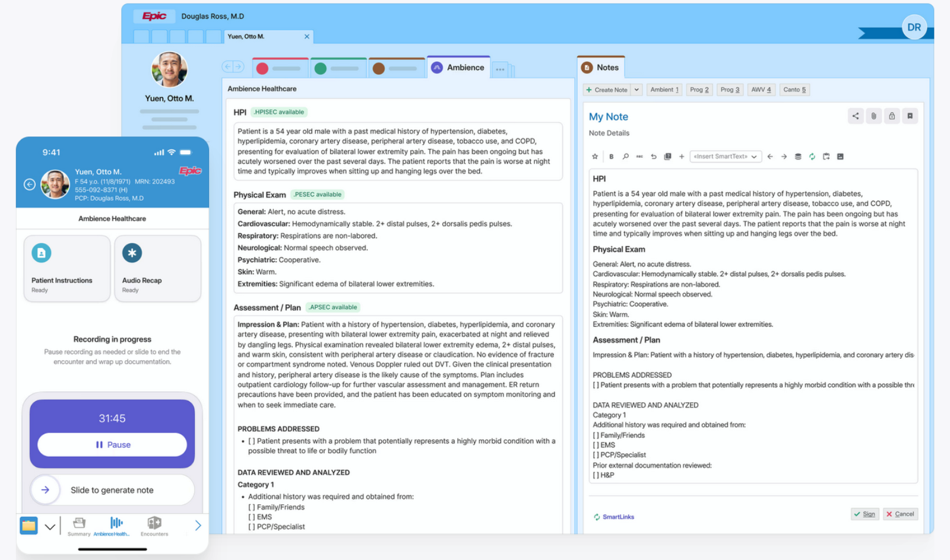
Task: Check the highly morbid condition checkbox in Ambience
Action: tap(252, 441)
